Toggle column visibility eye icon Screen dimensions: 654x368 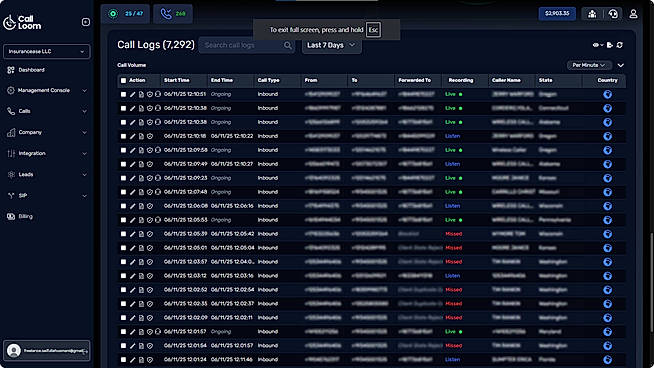[x=598, y=45]
